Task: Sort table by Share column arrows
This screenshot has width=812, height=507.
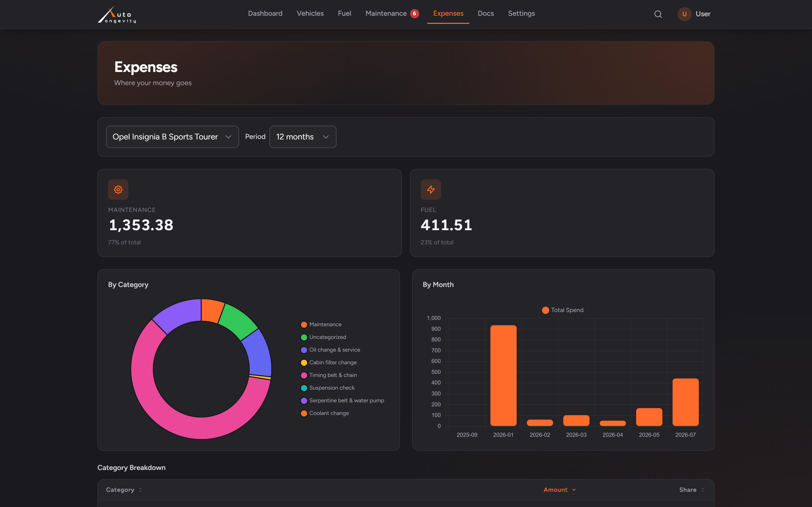Action: tap(703, 490)
